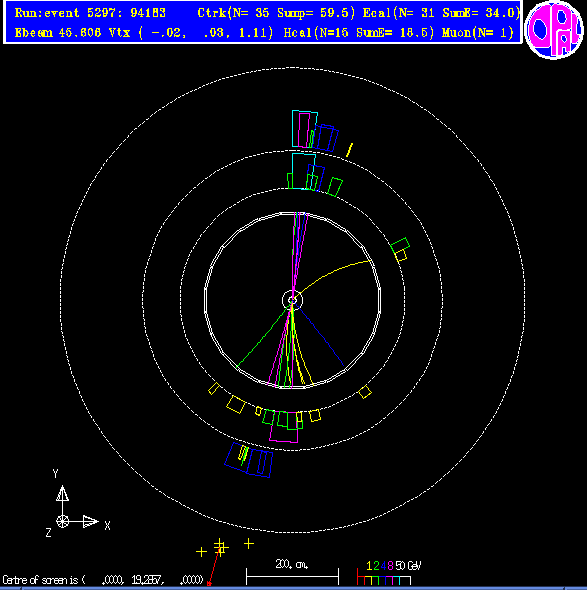Select the cyan calorimeter block at top

pos(305,129)
